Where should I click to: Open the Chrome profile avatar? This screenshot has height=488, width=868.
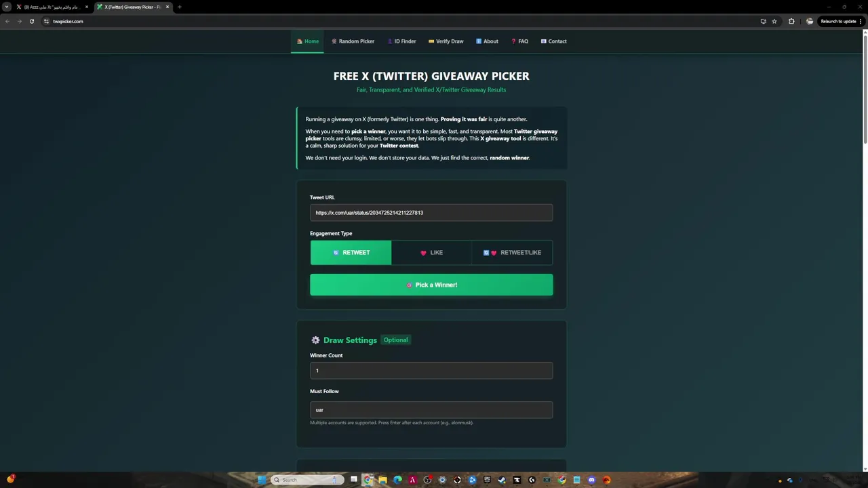(810, 21)
